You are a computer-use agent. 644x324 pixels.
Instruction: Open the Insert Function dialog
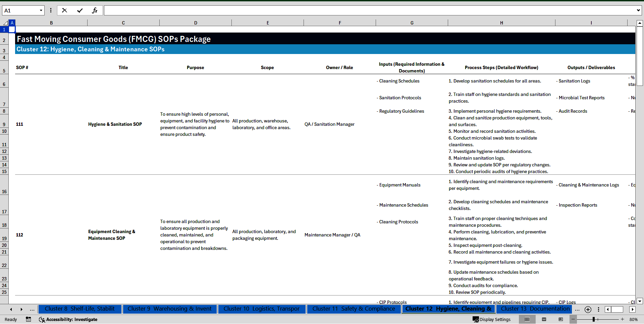(x=95, y=10)
